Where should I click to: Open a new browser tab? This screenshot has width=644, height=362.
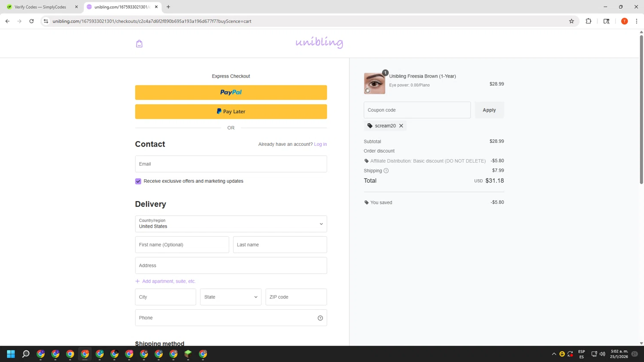(168, 7)
